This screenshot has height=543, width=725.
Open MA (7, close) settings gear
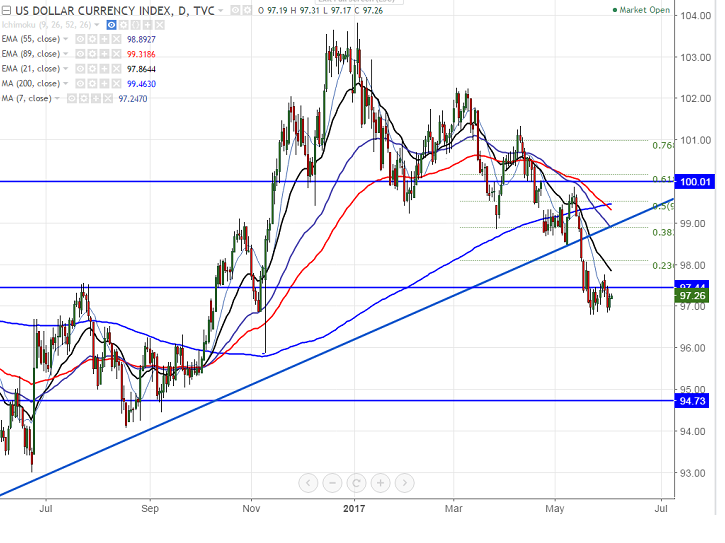84,99
